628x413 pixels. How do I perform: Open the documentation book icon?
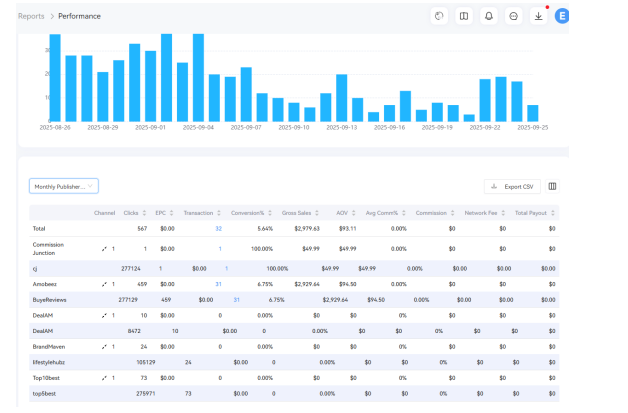click(x=464, y=16)
